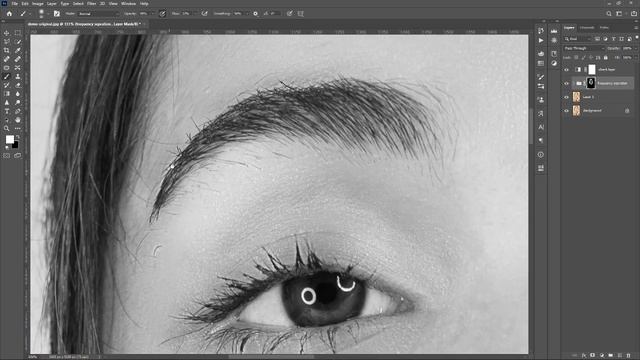Lock transparent pixels button
Screen dimensions: 640x360
576,58
